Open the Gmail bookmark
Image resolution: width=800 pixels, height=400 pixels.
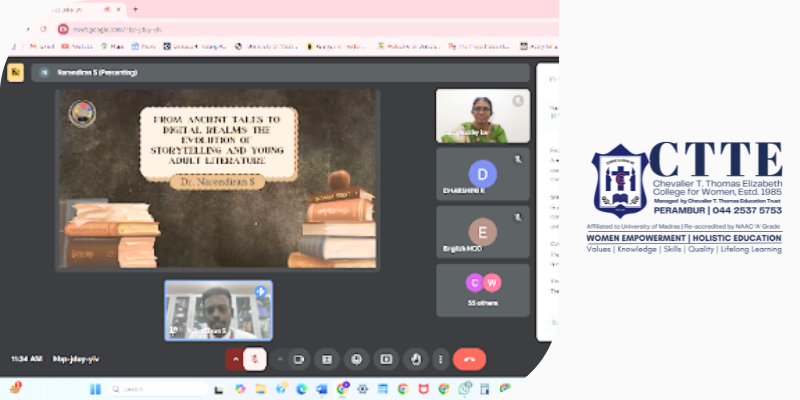coord(42,46)
